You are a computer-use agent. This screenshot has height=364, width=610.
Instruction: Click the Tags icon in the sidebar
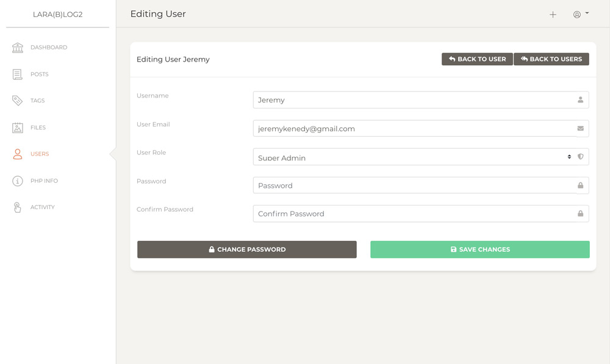coord(17,100)
